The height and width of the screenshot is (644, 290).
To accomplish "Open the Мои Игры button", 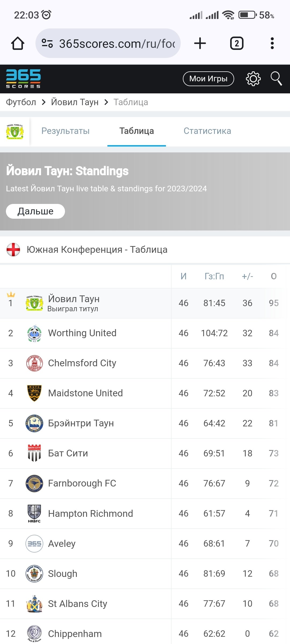I will pyautogui.click(x=208, y=79).
